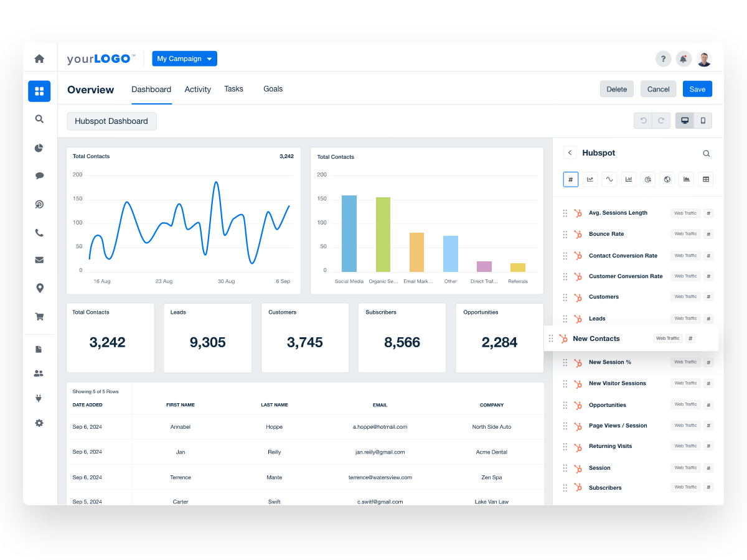Open the map pin location icon

[x=39, y=288]
